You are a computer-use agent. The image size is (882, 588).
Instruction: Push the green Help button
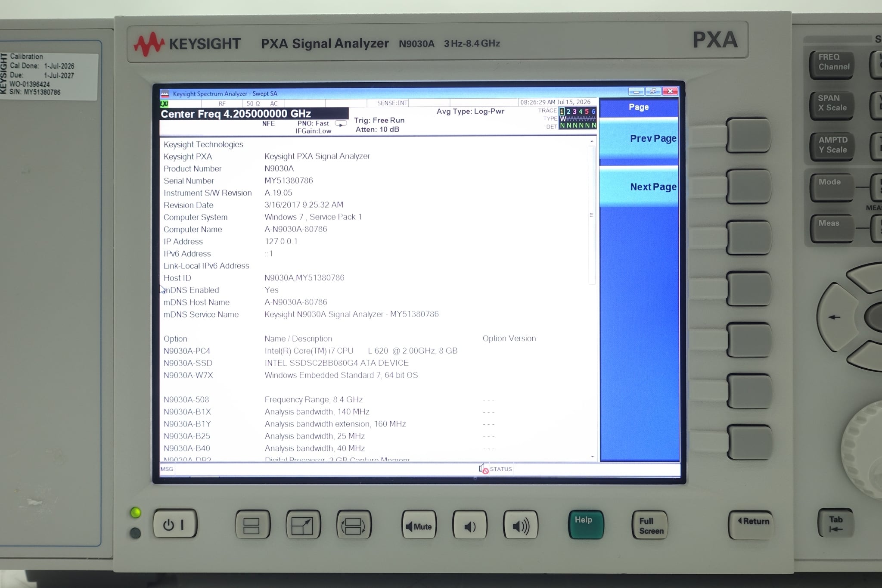tap(586, 524)
